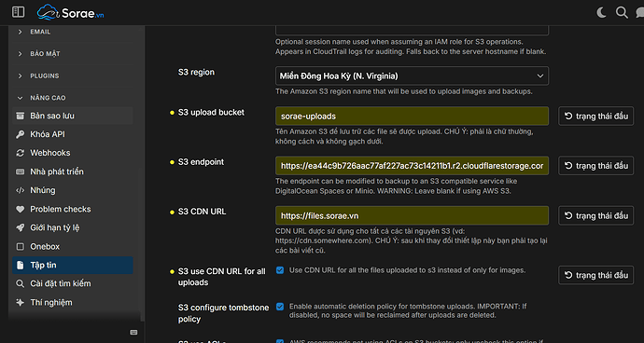Click "S3 configure tombstone policy" label
Image resolution: width=644 pixels, height=343 pixels.
click(223, 313)
